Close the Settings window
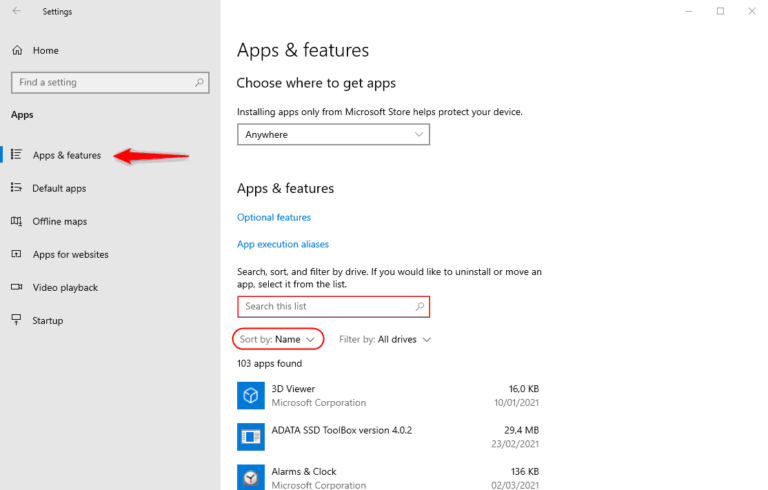Image resolution: width=768 pixels, height=490 pixels. pos(752,11)
